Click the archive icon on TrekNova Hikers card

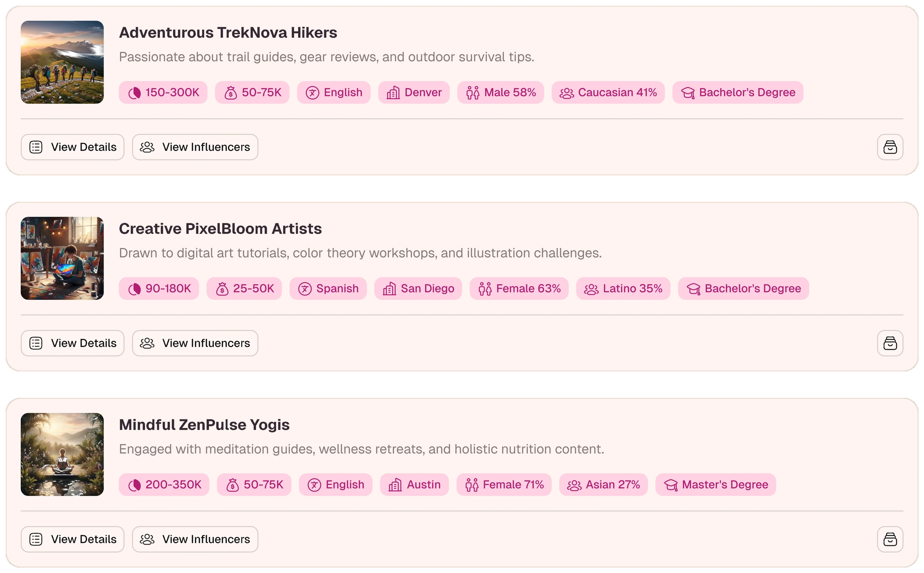point(890,147)
